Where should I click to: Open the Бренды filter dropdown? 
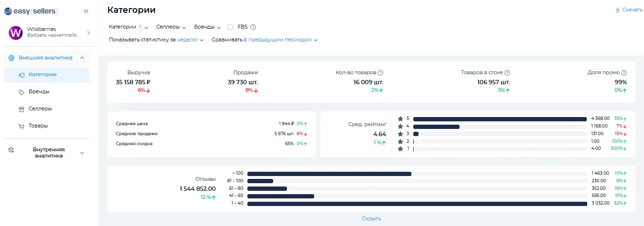pyautogui.click(x=207, y=27)
